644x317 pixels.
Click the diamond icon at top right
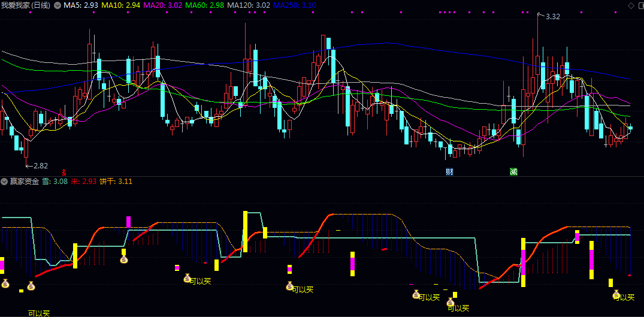(630, 5)
